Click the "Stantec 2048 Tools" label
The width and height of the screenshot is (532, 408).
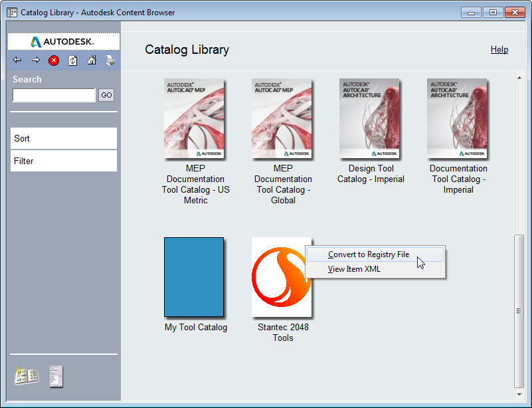click(x=283, y=332)
